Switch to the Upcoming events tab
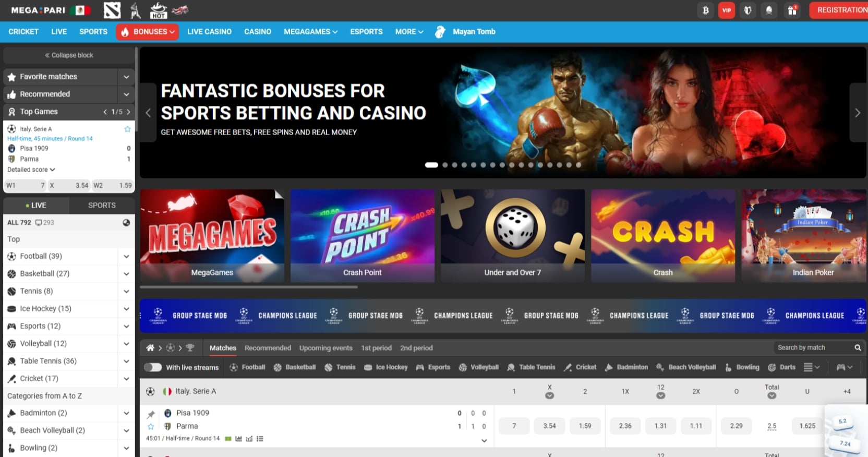 click(x=326, y=348)
